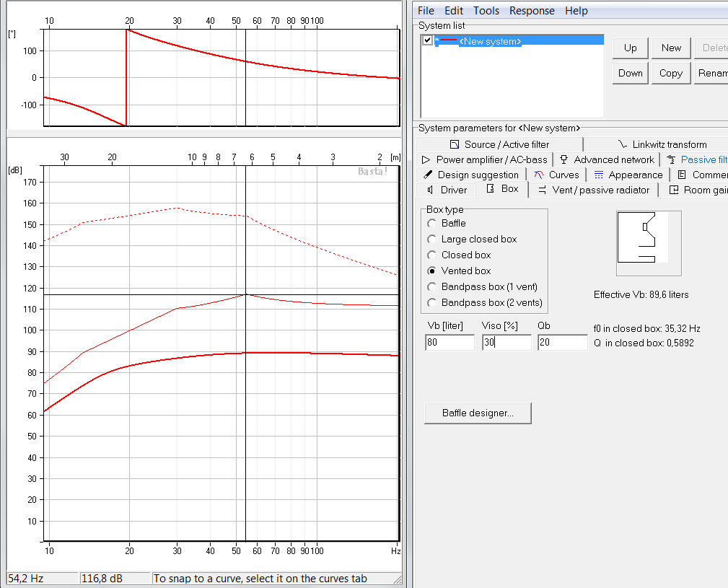Open the Advanced network tab
Image resolution: width=728 pixels, height=588 pixels.
coord(607,159)
